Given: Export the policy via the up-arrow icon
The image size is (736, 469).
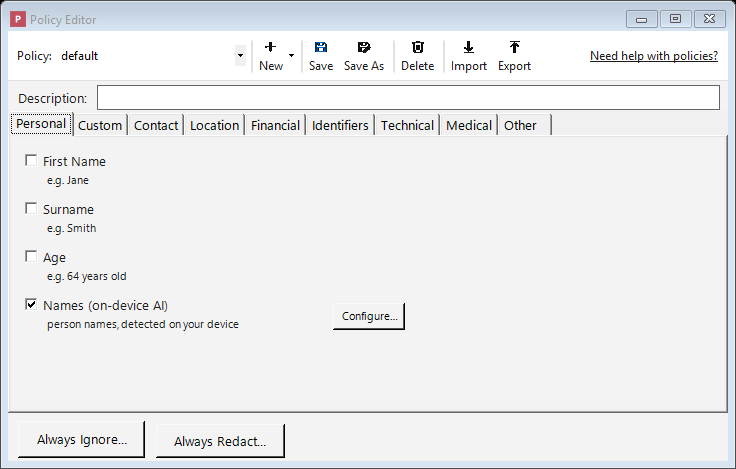Looking at the screenshot, I should [x=514, y=47].
